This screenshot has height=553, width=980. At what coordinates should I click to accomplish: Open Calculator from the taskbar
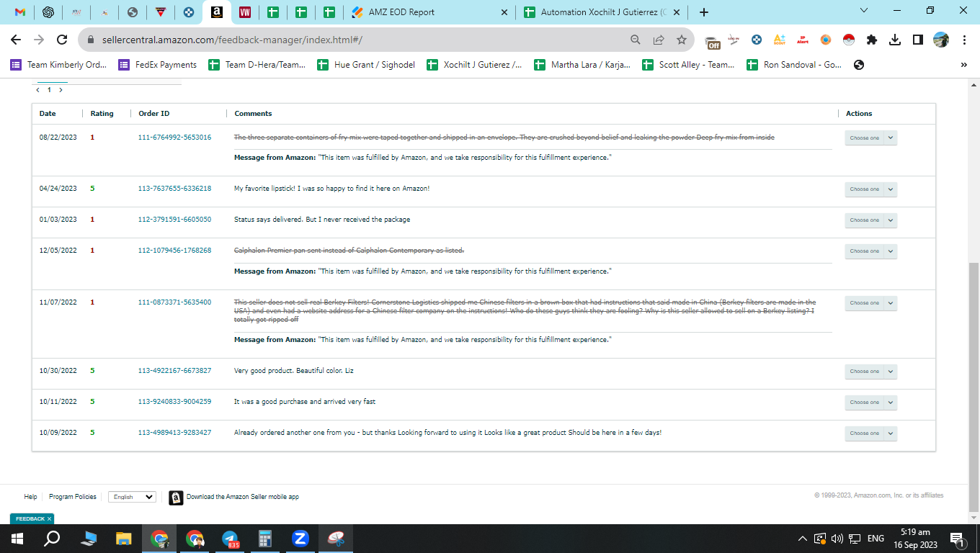click(x=265, y=539)
